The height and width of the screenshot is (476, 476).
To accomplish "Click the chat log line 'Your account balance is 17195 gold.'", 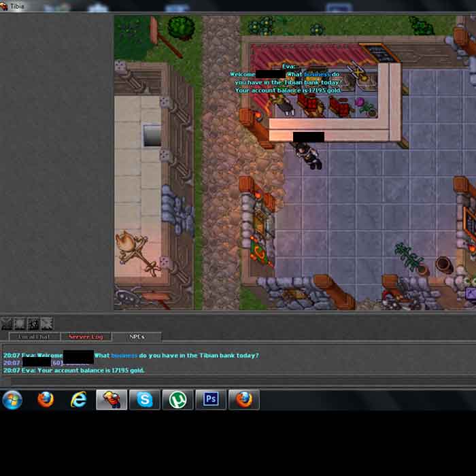I will [73, 371].
